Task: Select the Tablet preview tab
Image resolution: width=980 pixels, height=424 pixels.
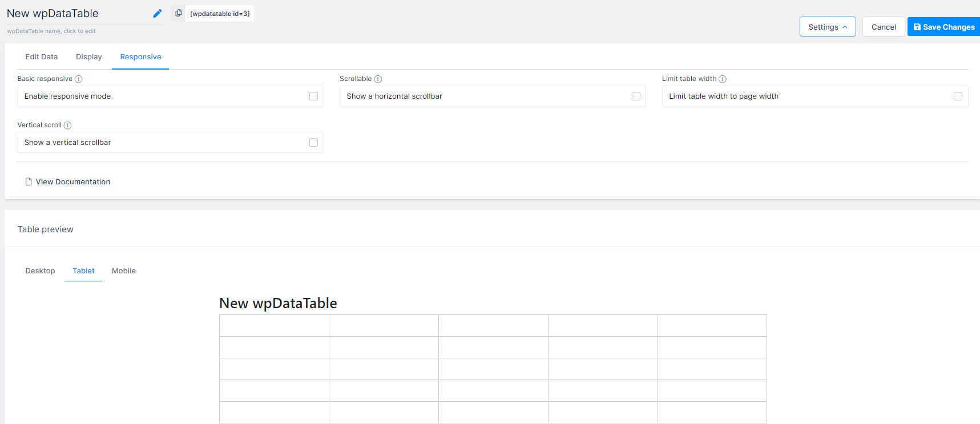Action: (83, 270)
